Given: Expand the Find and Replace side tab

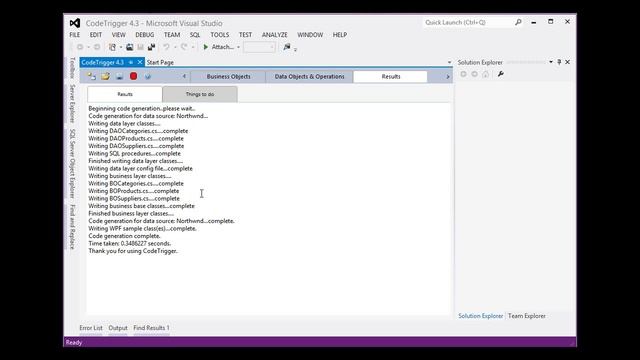Looking at the screenshot, I should click(x=72, y=227).
